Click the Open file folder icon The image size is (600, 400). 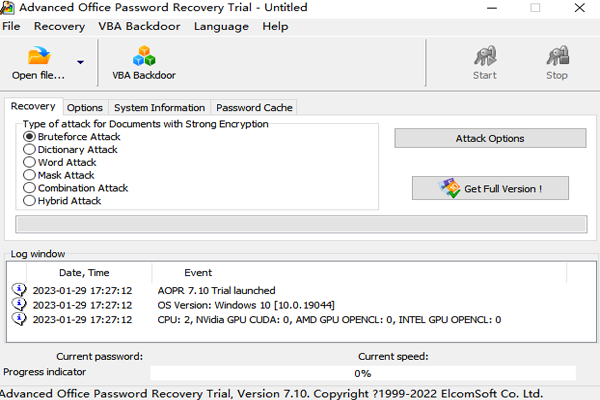(39, 56)
